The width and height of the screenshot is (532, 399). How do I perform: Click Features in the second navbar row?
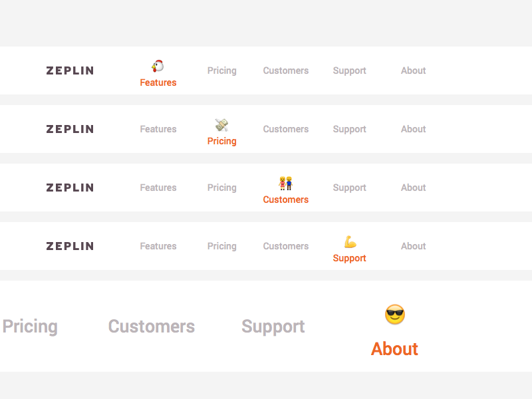[x=158, y=129]
